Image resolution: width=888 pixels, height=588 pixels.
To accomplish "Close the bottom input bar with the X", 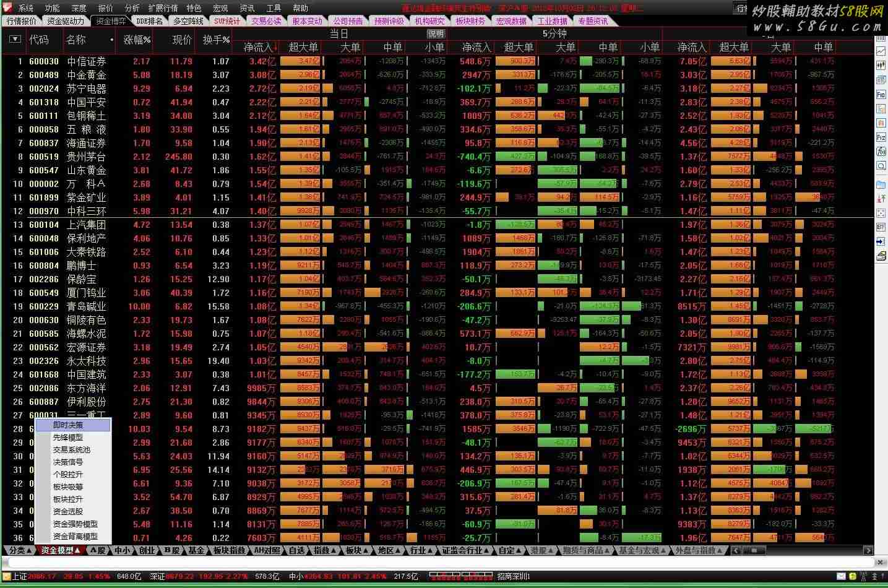I will (880, 562).
